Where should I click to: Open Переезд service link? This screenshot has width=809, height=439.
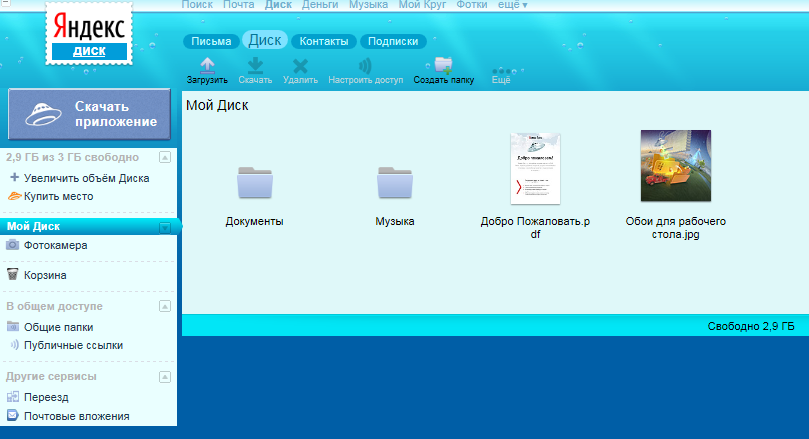[46, 397]
